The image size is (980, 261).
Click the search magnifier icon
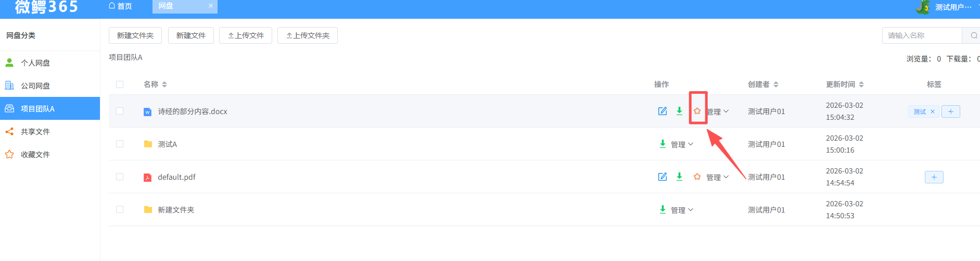pyautogui.click(x=974, y=35)
